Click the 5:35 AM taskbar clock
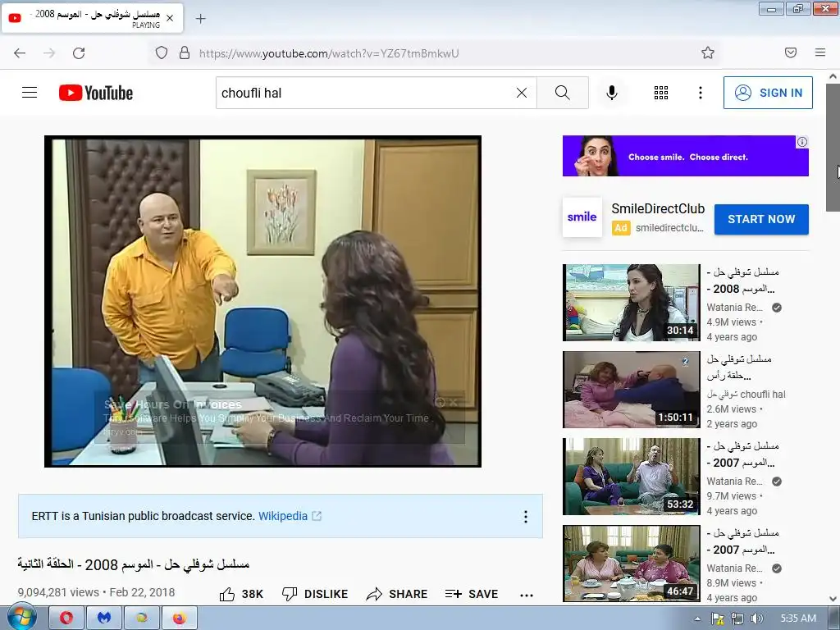The height and width of the screenshot is (630, 840). [798, 619]
